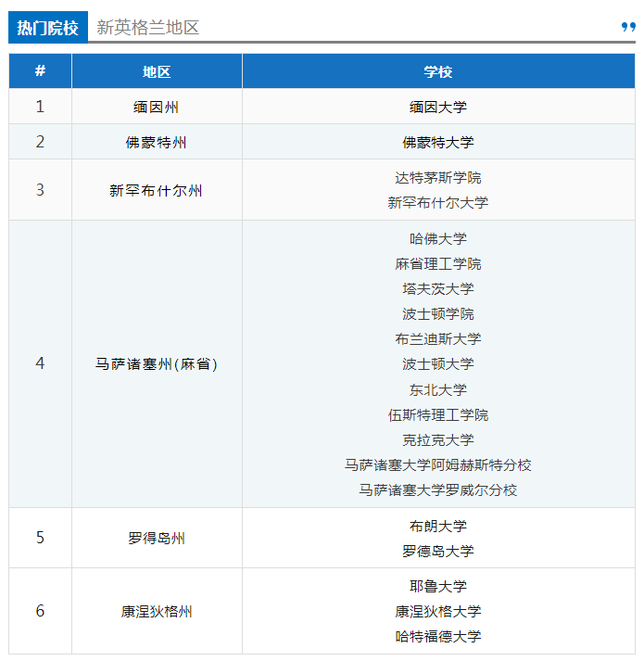Click 波士顿学院 school link
644x661 pixels.
tap(438, 314)
